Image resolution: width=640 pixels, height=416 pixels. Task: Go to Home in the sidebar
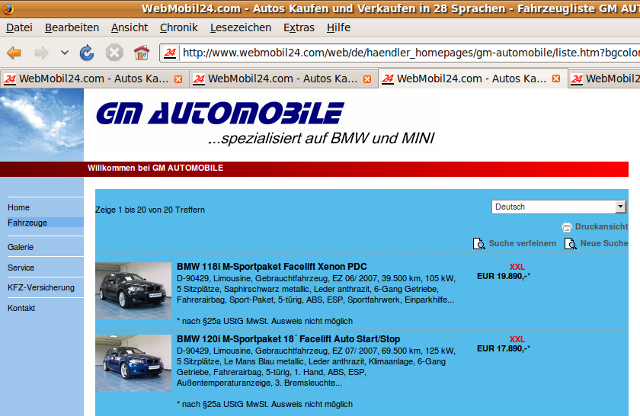(18, 207)
